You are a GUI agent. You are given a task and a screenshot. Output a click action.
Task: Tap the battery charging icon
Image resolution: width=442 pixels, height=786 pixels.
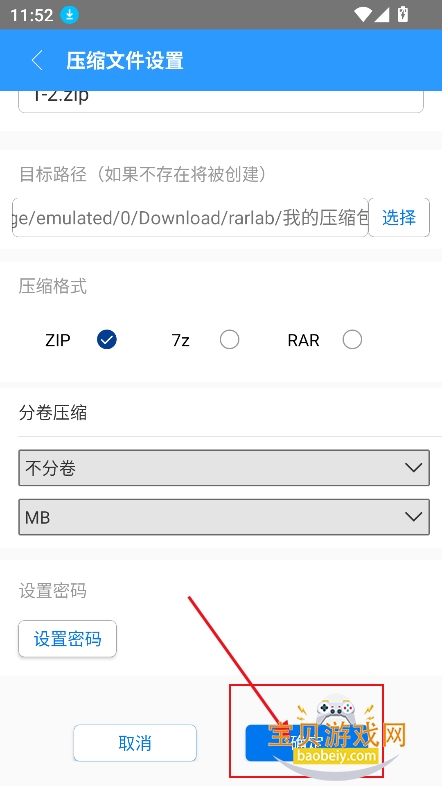click(x=402, y=15)
